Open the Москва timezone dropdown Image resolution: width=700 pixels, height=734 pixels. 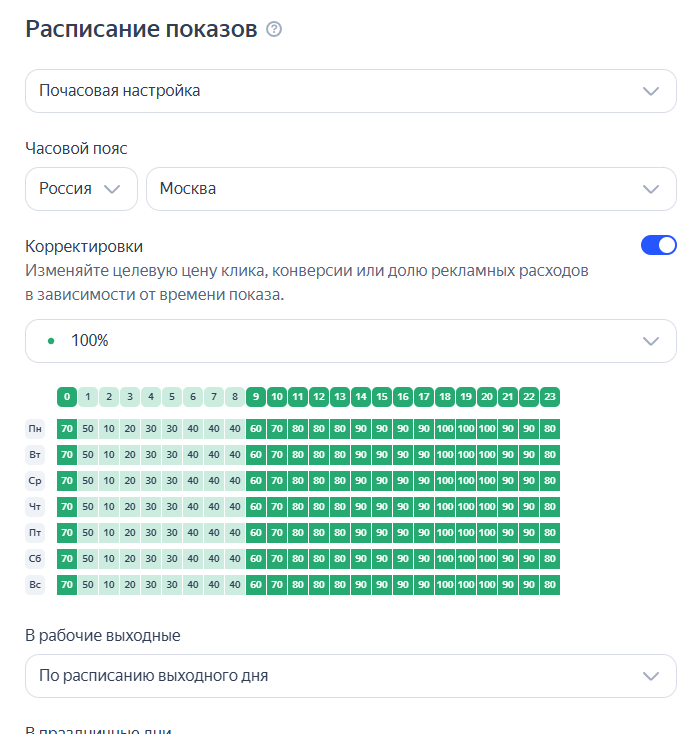click(411, 189)
